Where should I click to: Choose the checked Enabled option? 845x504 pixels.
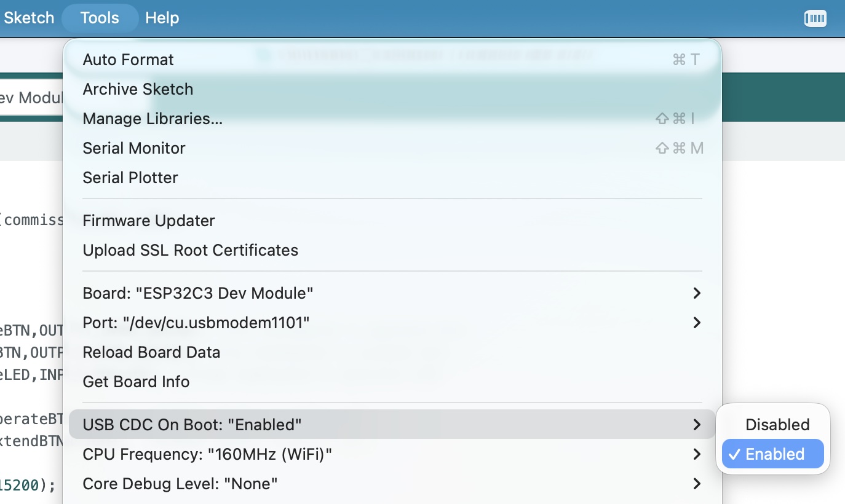tap(774, 454)
